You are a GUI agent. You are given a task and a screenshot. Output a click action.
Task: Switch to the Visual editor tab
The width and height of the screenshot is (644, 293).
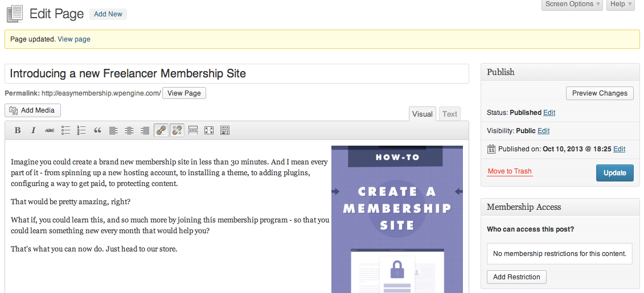pyautogui.click(x=422, y=114)
